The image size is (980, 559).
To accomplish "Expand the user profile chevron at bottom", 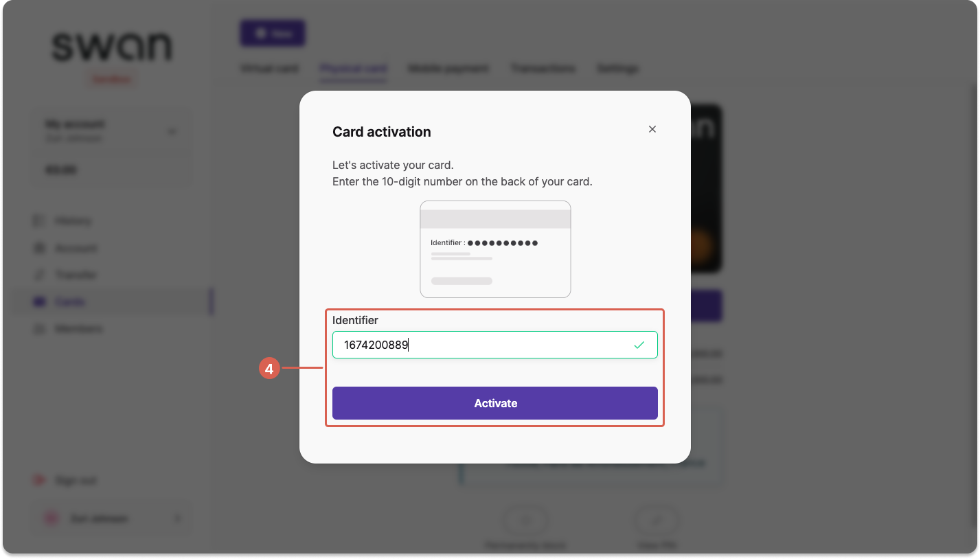I will (x=177, y=518).
